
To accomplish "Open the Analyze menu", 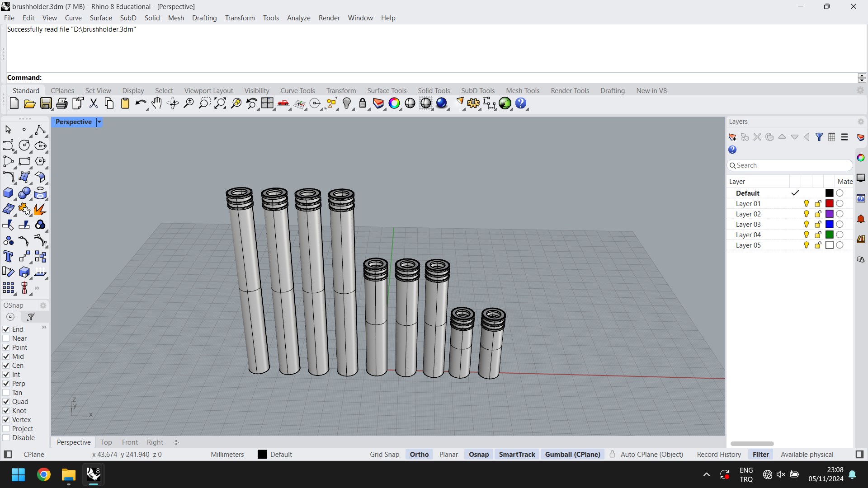I will point(299,18).
